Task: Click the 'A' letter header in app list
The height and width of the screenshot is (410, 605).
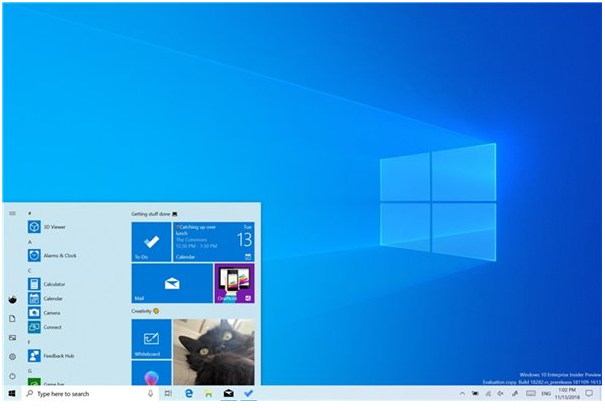Action: point(30,242)
